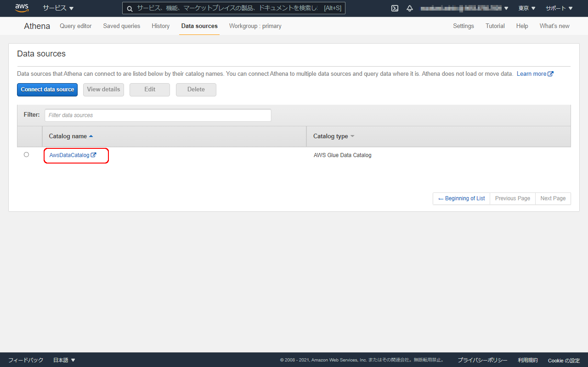Image resolution: width=588 pixels, height=367 pixels.
Task: Click the Edit button
Action: 150,90
